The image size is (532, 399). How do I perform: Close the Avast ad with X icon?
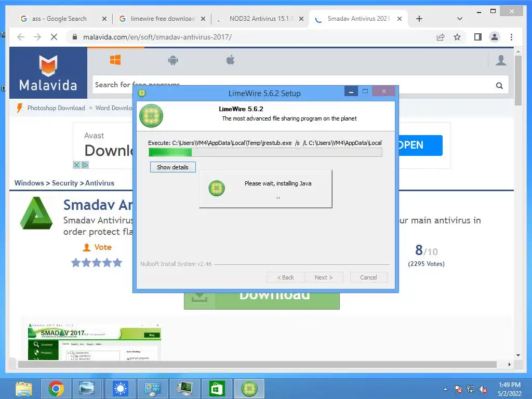[76, 165]
